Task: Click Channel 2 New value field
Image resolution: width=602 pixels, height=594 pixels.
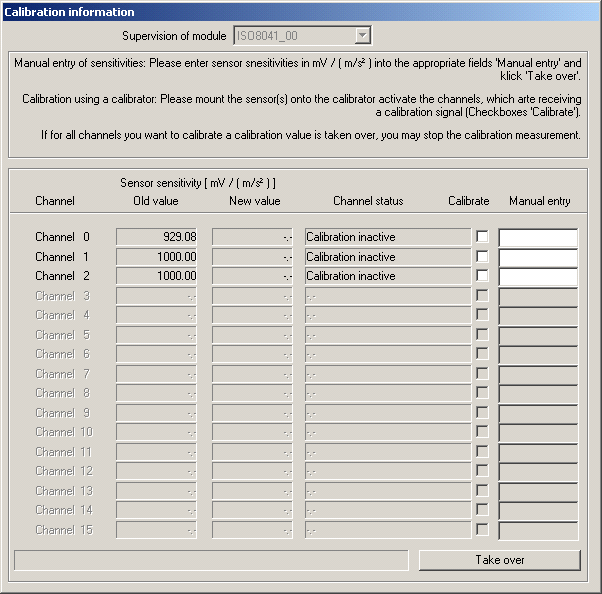Action: tap(252, 276)
